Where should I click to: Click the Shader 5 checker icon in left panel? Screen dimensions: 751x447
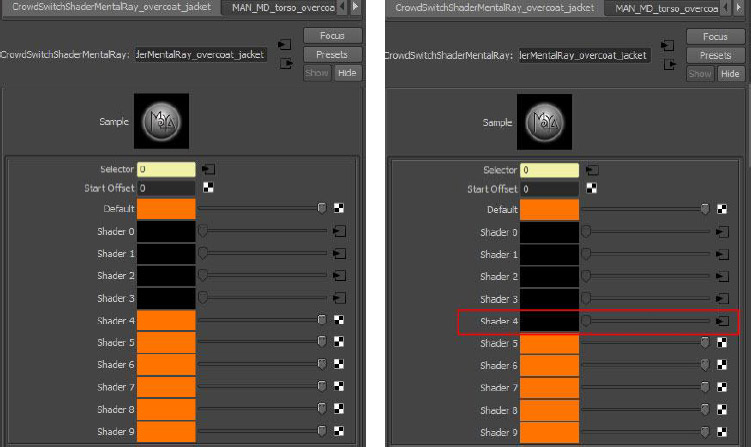(x=339, y=342)
